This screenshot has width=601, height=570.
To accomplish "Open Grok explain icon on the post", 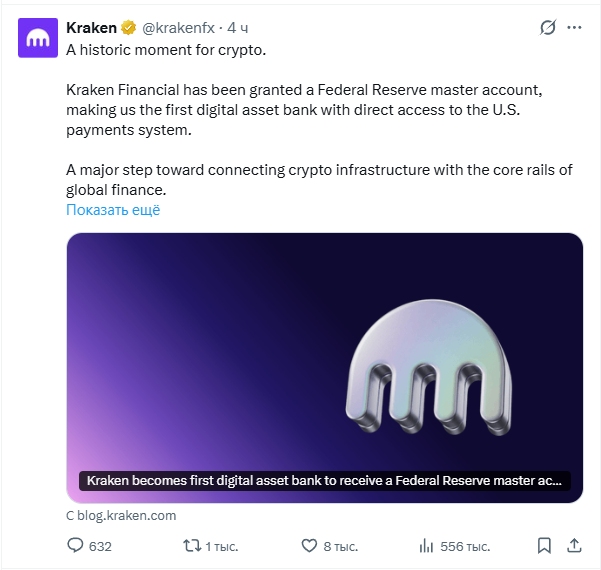I will 547,28.
